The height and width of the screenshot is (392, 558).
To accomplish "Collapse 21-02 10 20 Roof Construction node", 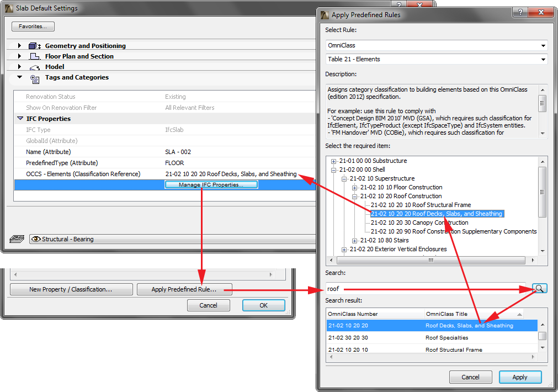I will click(x=354, y=197).
